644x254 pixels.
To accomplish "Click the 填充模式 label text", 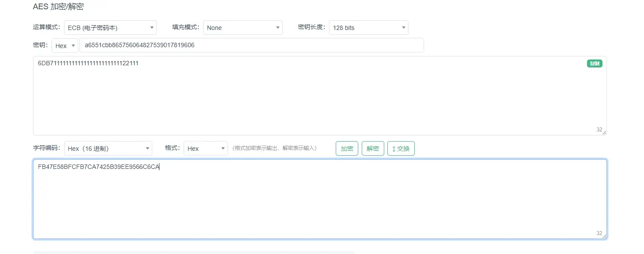I will point(185,27).
